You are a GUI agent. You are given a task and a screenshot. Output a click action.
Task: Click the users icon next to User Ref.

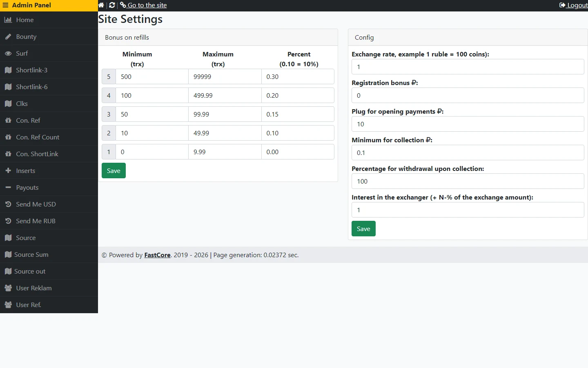8,305
